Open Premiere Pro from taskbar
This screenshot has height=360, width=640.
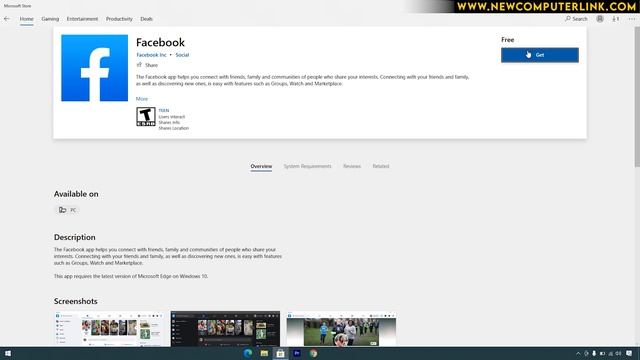297,353
